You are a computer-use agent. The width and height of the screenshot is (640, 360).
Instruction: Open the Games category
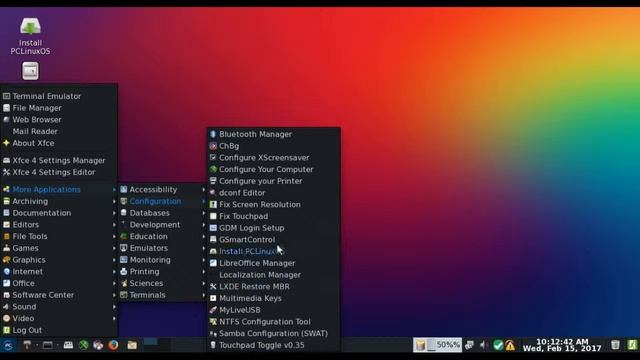coord(59,248)
